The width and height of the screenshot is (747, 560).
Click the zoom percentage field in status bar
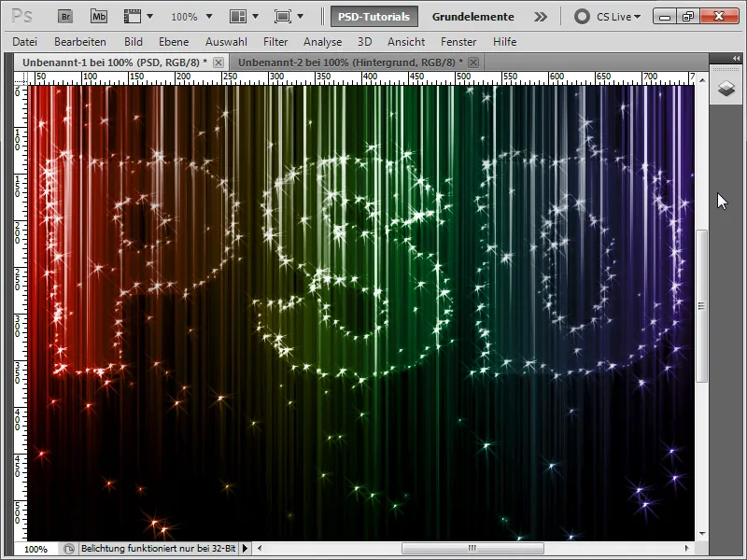tap(36, 549)
